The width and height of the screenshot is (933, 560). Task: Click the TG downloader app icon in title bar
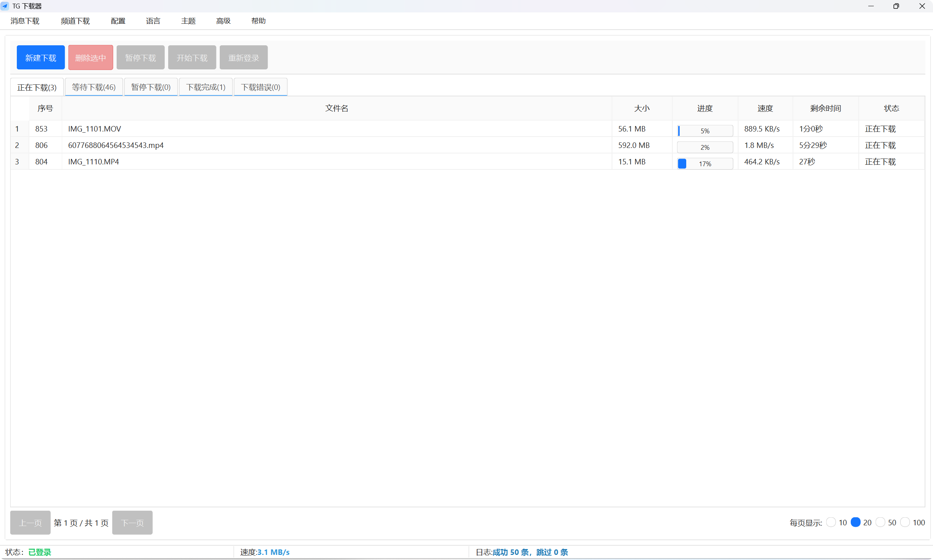(5, 6)
